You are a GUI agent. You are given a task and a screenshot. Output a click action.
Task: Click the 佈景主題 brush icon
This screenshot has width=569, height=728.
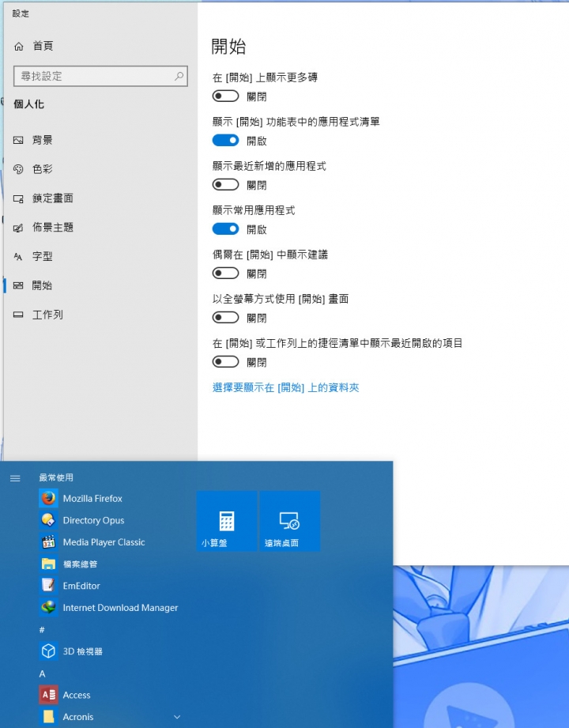tap(18, 228)
